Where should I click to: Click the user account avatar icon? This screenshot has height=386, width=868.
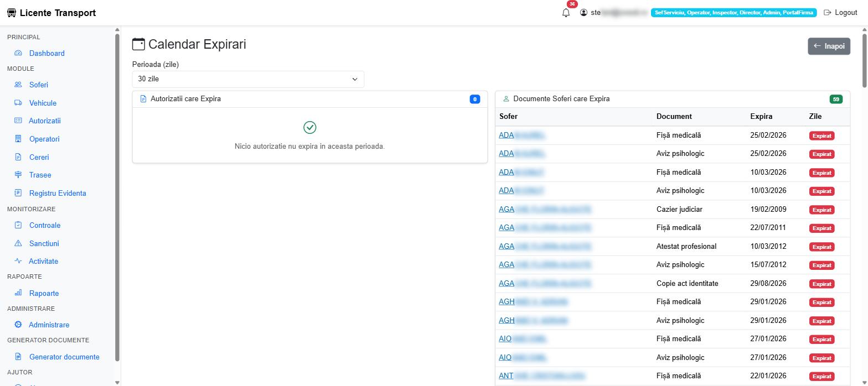[583, 13]
